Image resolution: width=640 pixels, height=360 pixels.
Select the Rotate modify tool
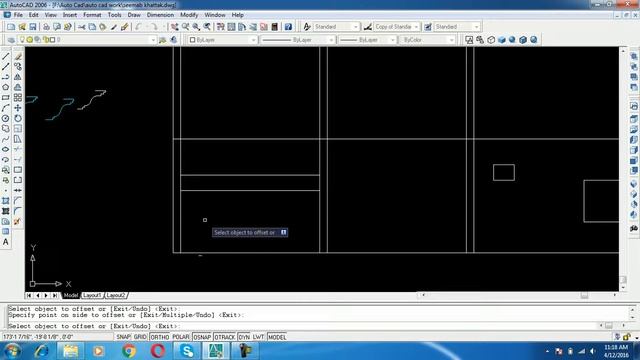coord(18,118)
